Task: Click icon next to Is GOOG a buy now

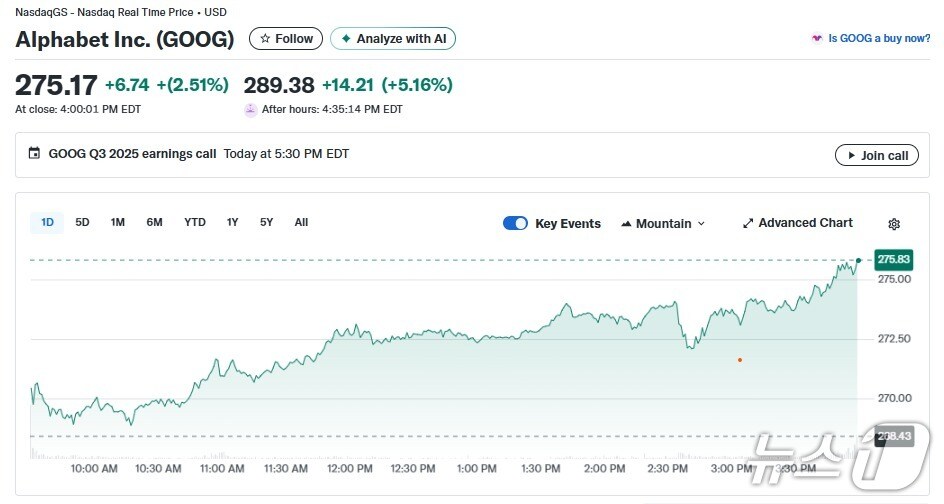Action: pos(817,39)
